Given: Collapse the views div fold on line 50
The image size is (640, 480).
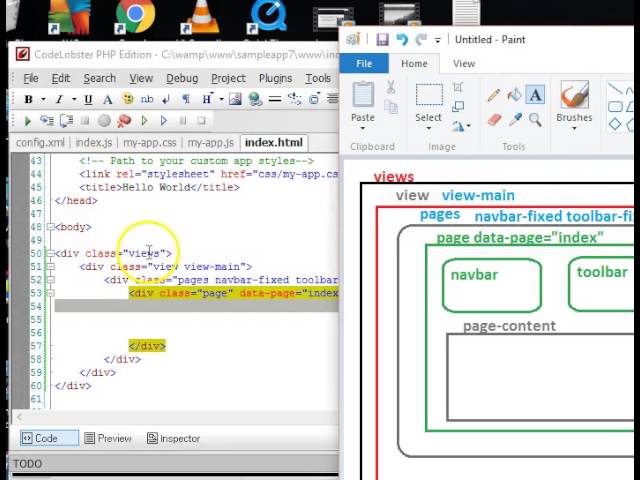Looking at the screenshot, I should [x=51, y=253].
